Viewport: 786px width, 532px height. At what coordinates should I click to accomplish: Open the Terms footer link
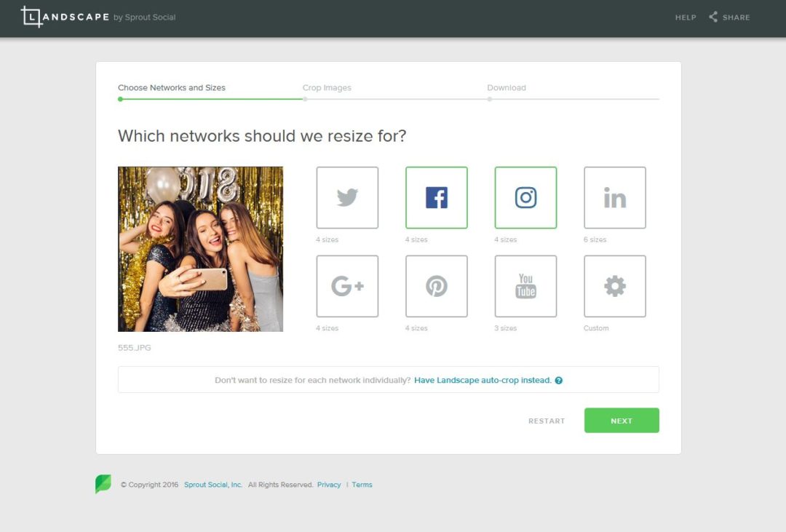pos(362,485)
